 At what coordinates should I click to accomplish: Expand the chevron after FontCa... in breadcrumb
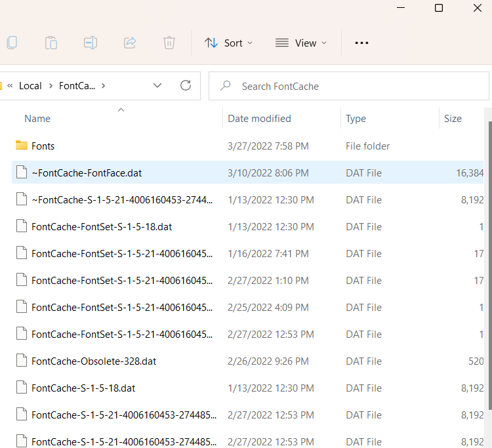click(104, 86)
